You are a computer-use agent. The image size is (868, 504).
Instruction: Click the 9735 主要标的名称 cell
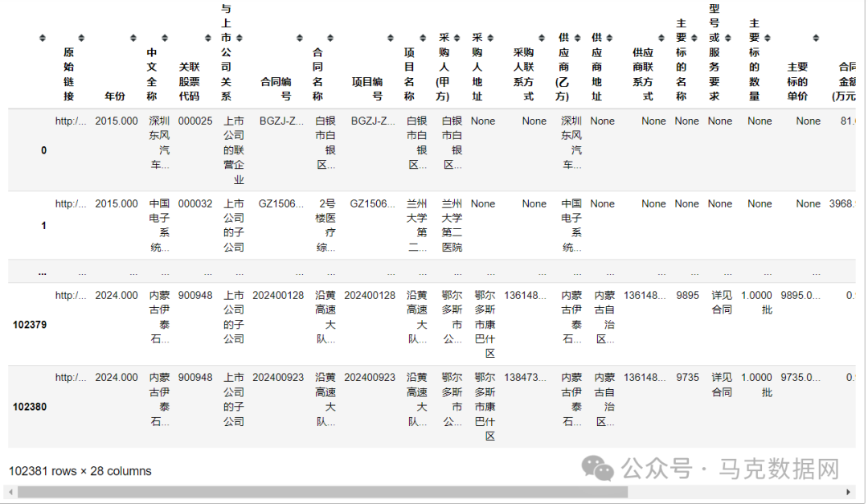pyautogui.click(x=687, y=377)
